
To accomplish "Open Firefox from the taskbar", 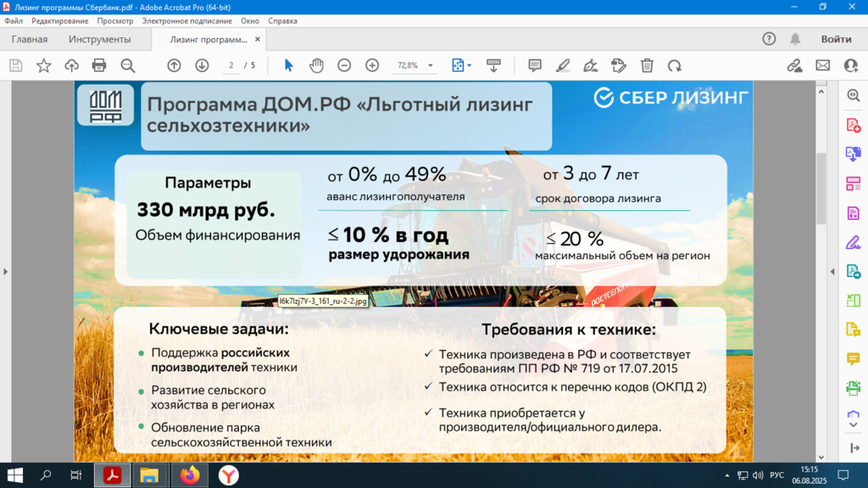I will 189,475.
